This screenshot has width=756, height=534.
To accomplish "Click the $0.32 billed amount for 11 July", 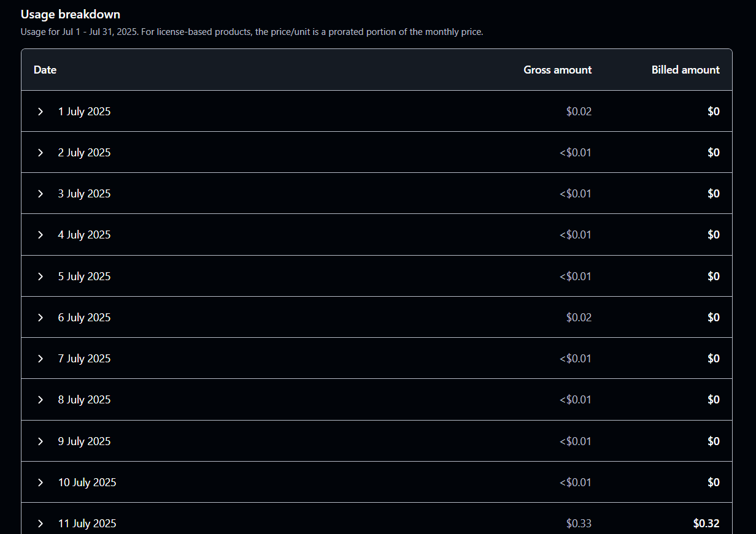I will [706, 524].
